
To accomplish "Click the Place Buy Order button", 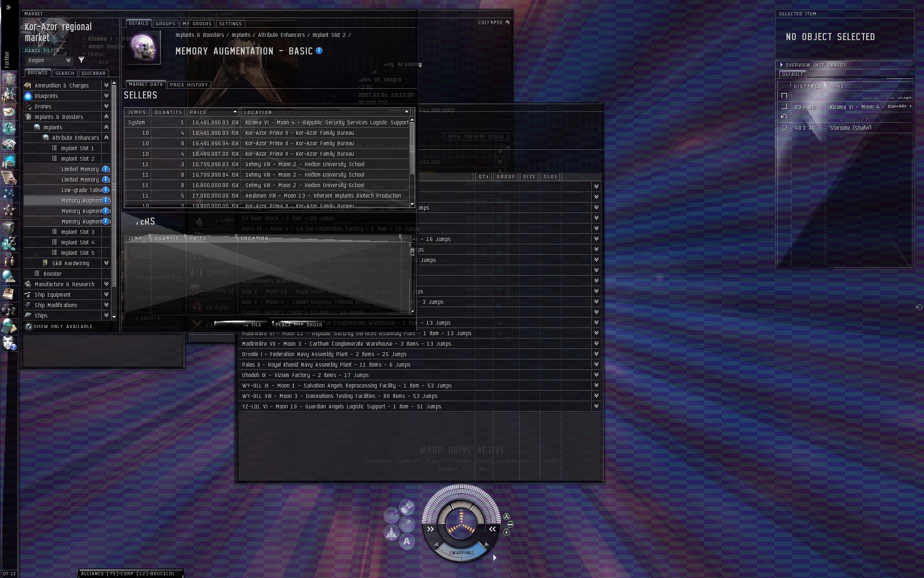I will [299, 325].
